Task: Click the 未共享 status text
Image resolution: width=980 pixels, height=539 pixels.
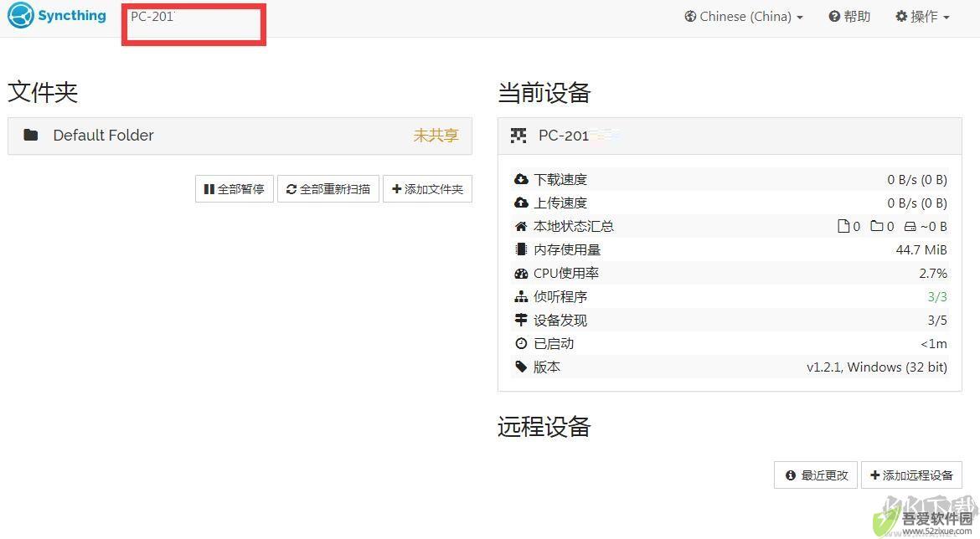Action: coord(436,136)
